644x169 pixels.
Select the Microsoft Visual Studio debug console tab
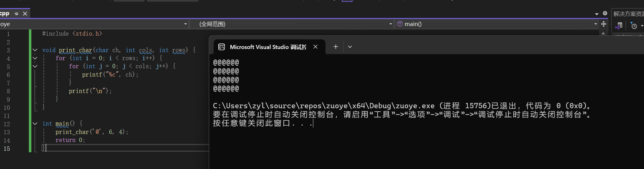[270, 47]
